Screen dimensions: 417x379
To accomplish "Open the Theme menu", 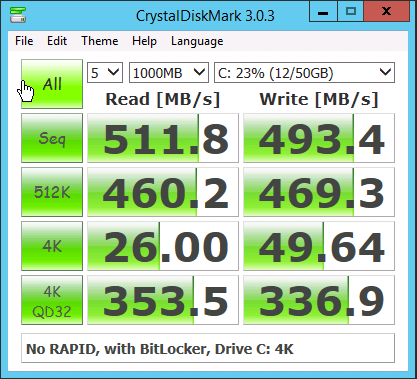I will pos(100,41).
